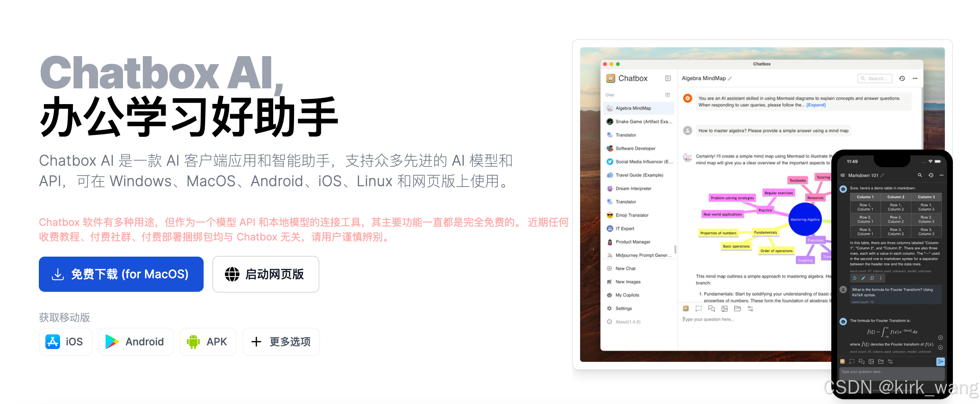Screen dimensions: 980x404
Task: Click the send arrow button on phone mockup
Action: (x=940, y=361)
